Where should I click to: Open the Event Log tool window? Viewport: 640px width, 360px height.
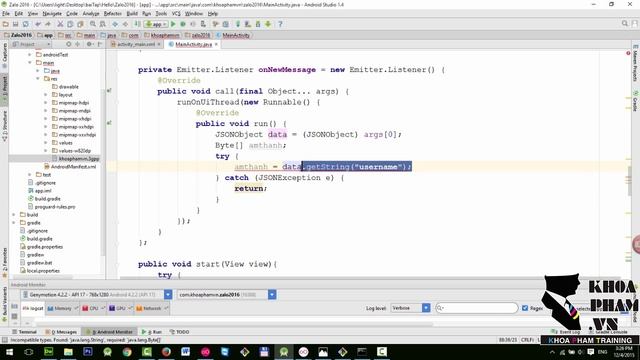566,332
